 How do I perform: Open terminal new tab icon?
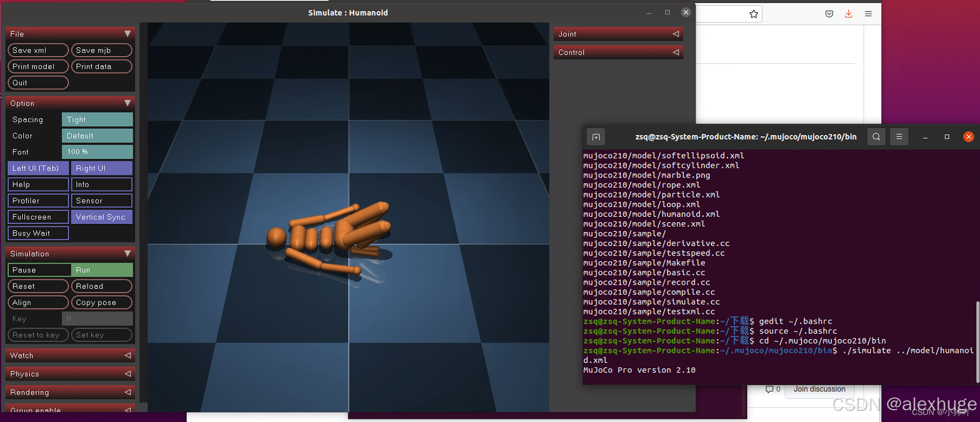596,137
